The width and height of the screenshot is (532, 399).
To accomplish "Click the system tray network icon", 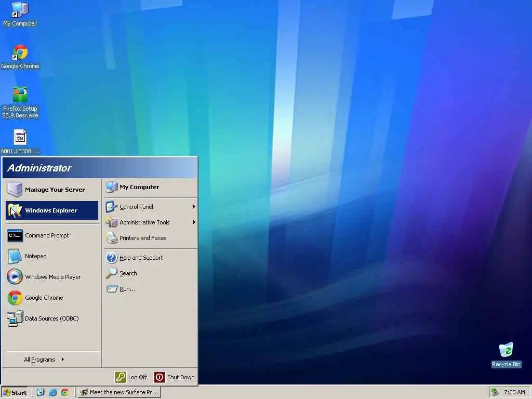I will coord(495,392).
